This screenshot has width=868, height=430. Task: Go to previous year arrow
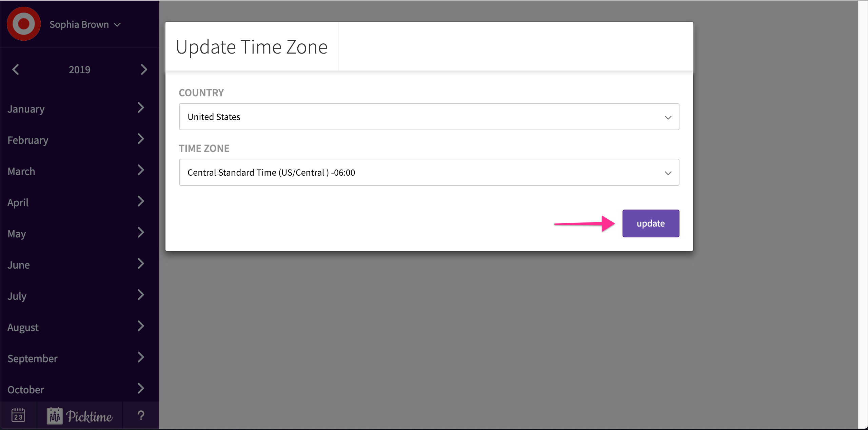[16, 70]
